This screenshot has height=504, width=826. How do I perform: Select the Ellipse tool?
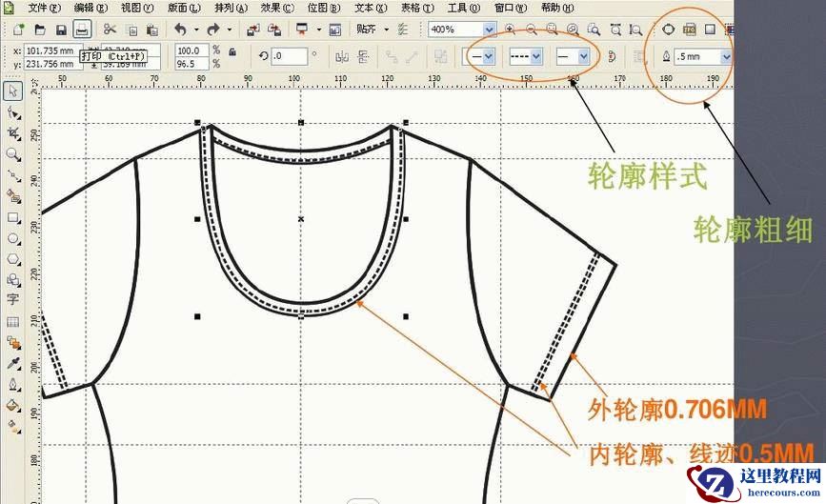coord(13,238)
